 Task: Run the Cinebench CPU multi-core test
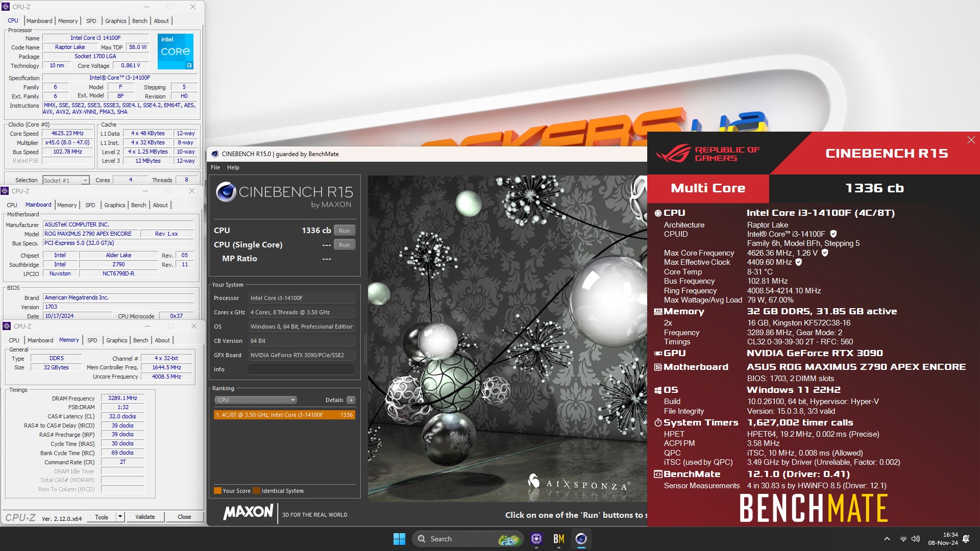(345, 231)
